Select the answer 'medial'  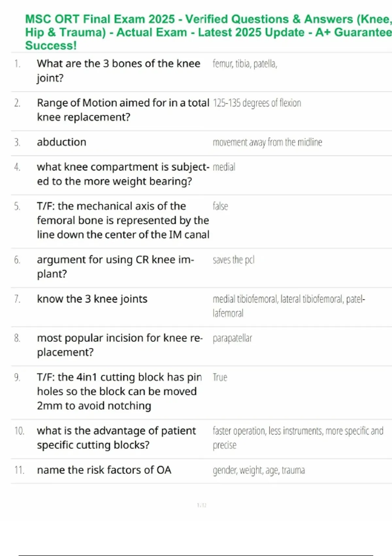click(224, 167)
